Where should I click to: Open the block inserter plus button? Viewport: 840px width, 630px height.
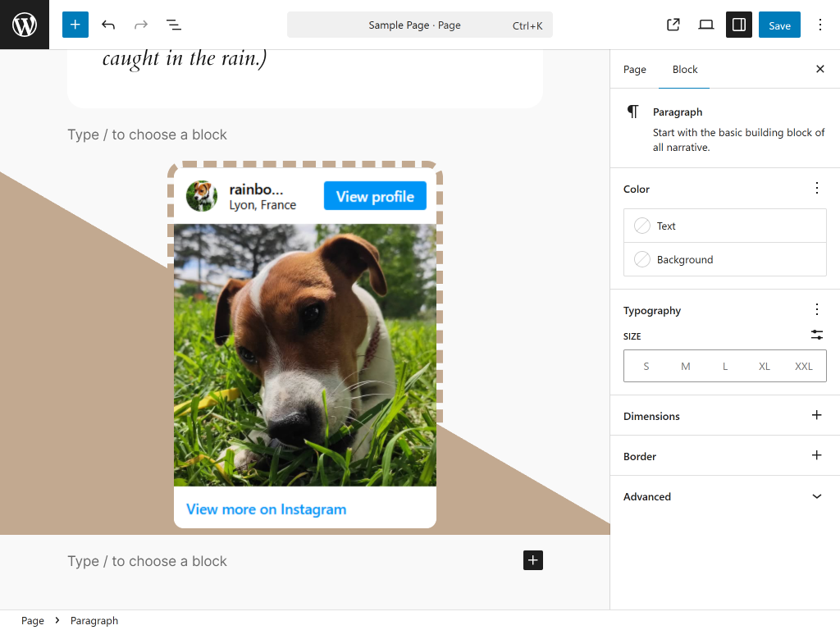point(75,25)
